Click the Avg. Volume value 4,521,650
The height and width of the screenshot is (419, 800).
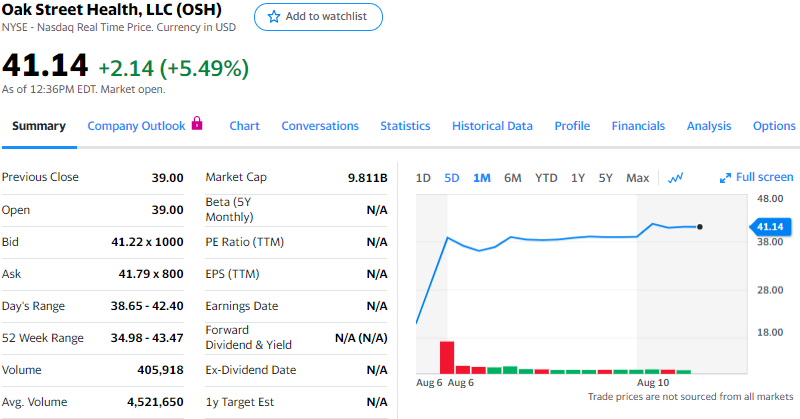(155, 402)
